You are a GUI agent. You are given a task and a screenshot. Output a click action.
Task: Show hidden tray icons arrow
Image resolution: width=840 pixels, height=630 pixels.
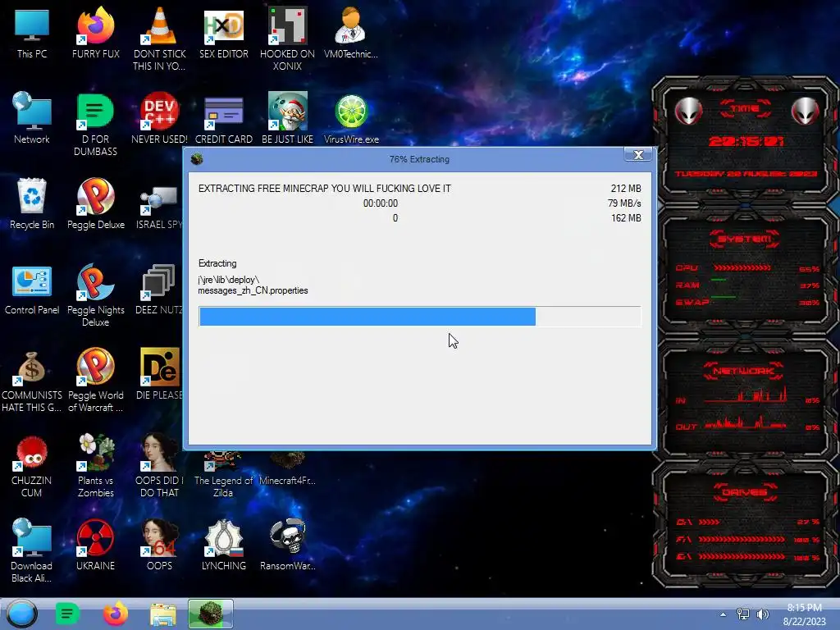[x=724, y=614]
